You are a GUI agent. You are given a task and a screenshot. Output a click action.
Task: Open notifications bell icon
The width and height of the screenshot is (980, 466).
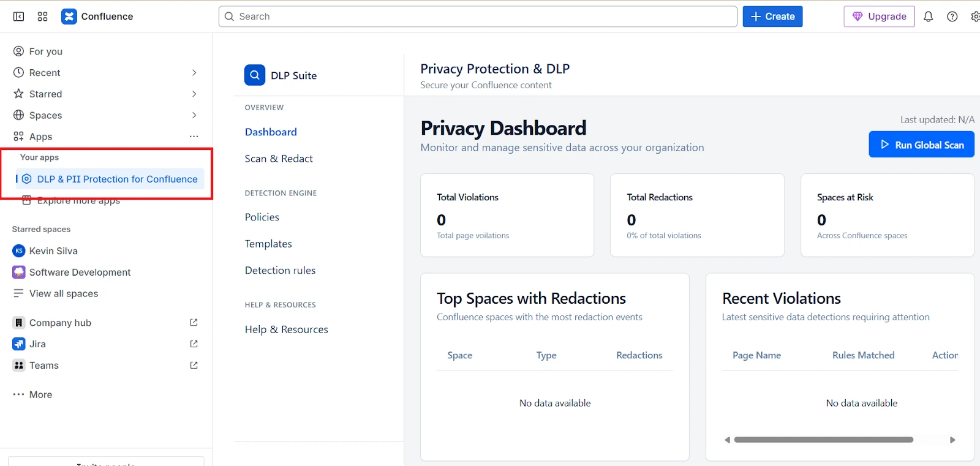929,17
